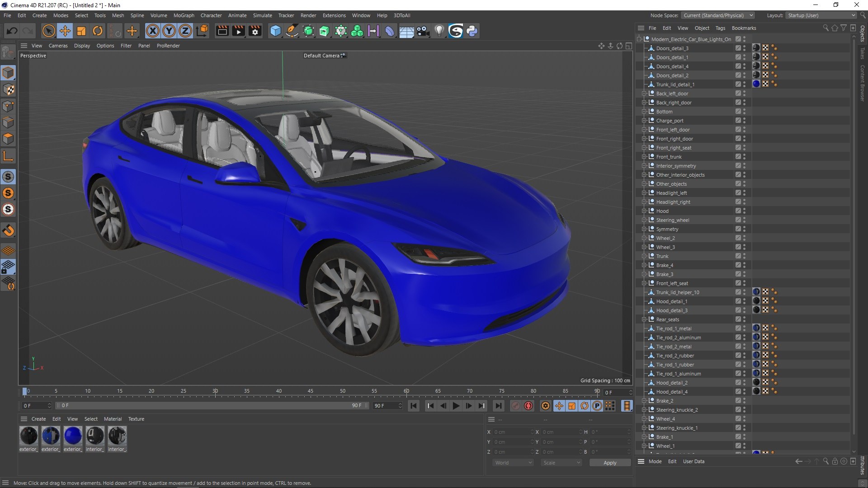The image size is (868, 488).
Task: Expand the Charge_port object
Action: (x=644, y=121)
